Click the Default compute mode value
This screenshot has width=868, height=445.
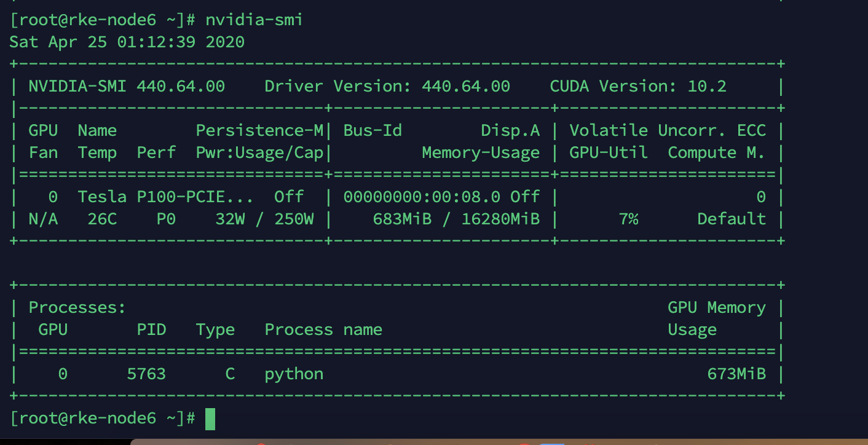coord(731,219)
